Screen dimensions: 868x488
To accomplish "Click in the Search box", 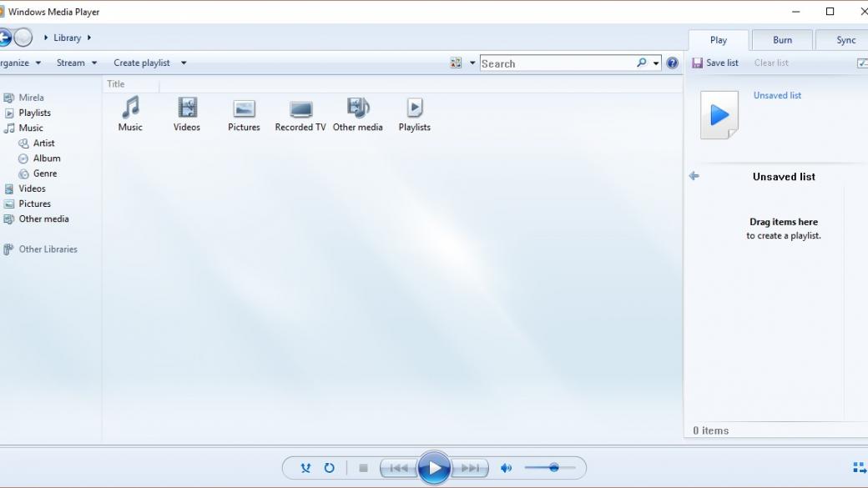I will [x=558, y=63].
